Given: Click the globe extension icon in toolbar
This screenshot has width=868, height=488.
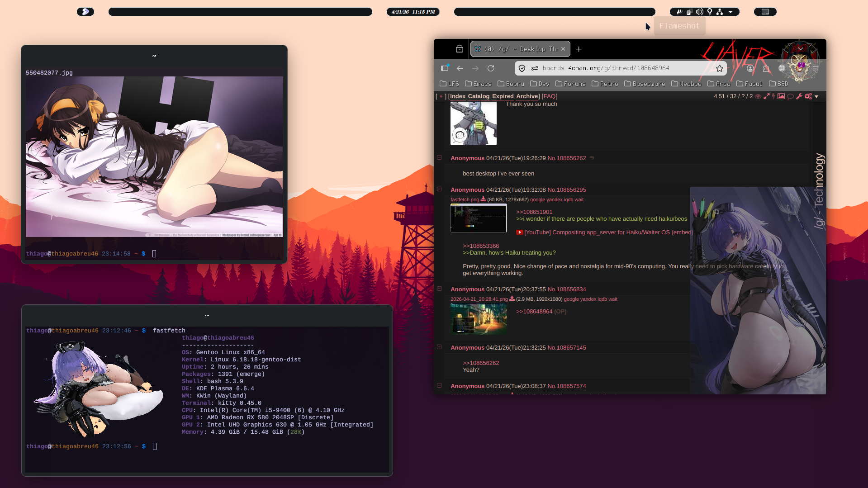Looking at the screenshot, I should (x=782, y=68).
